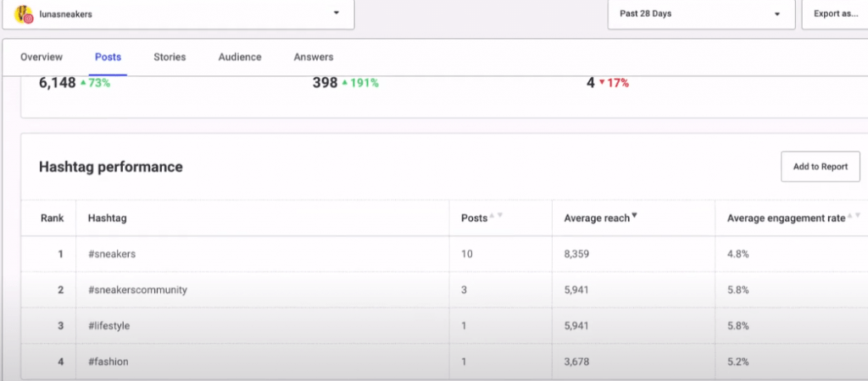Select the #fashion hashtag
868x381 pixels.
pos(108,362)
